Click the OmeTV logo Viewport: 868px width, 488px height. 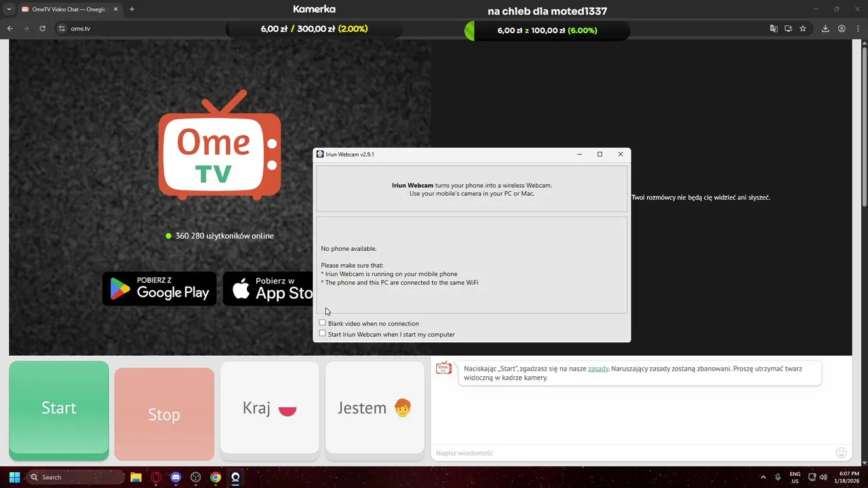[x=220, y=146]
